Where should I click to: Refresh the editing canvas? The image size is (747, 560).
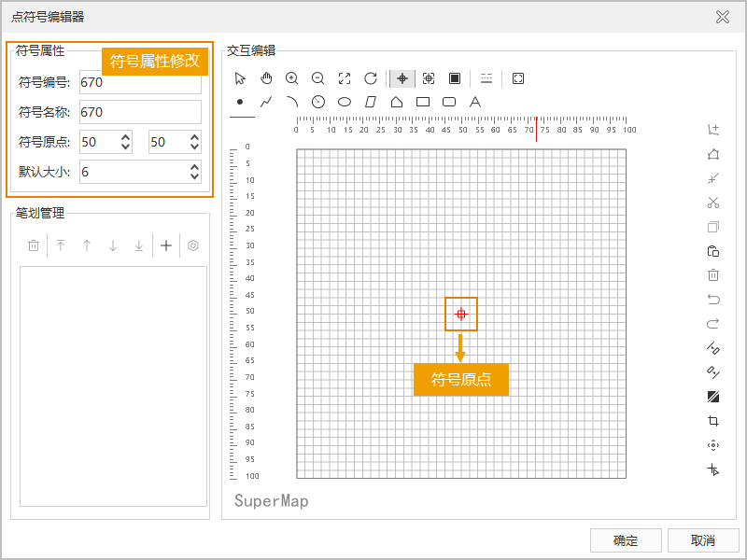pyautogui.click(x=371, y=78)
